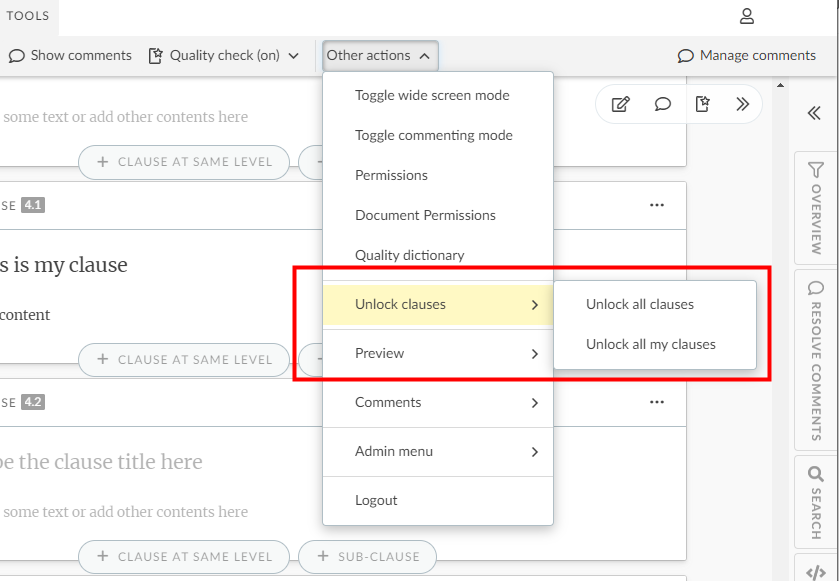Screen dimensions: 839x581
Task: Click the comment bubble icon in clause toolbar
Action: tap(662, 104)
